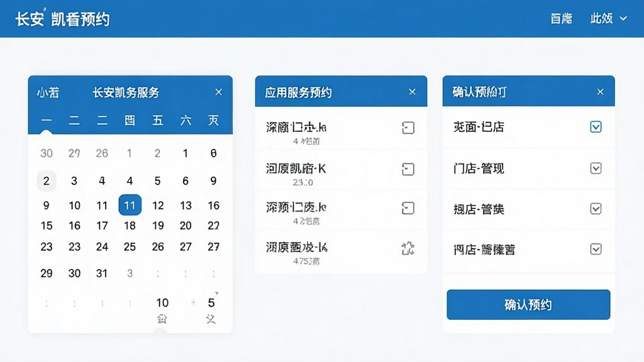644x362 pixels.
Task: Select date 20 in the calendar
Action: tap(186, 226)
